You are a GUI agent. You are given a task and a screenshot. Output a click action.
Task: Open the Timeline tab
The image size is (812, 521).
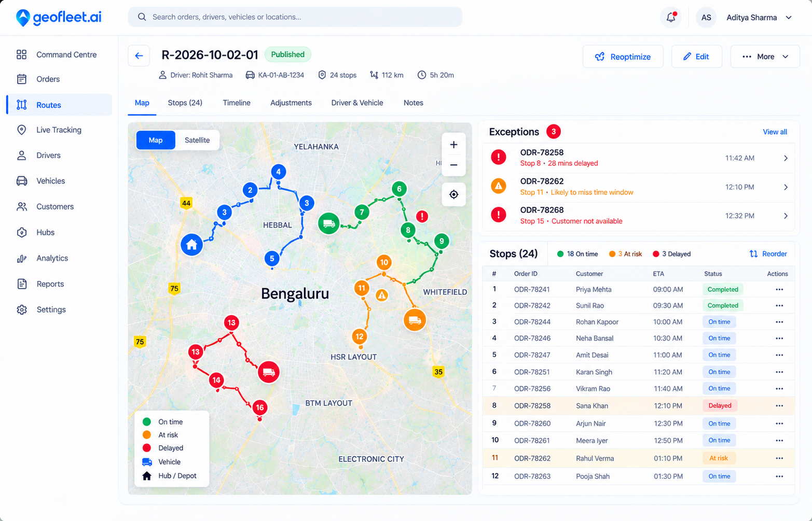(237, 103)
